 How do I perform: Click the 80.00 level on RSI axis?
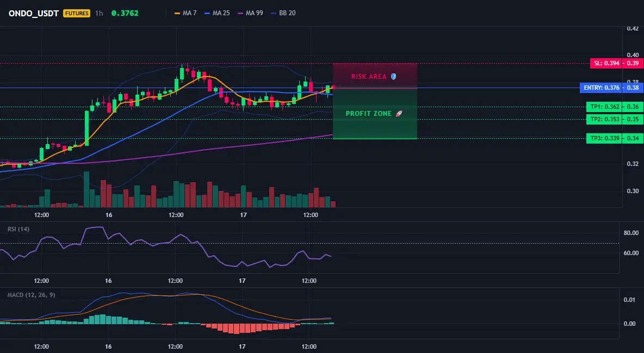[631, 233]
